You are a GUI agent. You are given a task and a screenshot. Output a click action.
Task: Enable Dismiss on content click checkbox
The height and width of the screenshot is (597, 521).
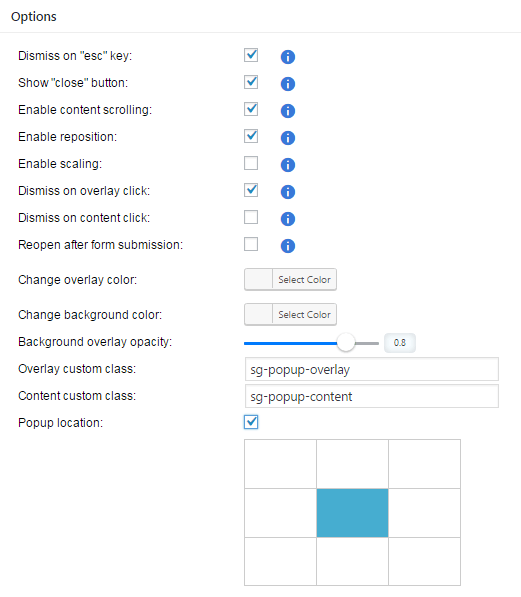point(251,217)
